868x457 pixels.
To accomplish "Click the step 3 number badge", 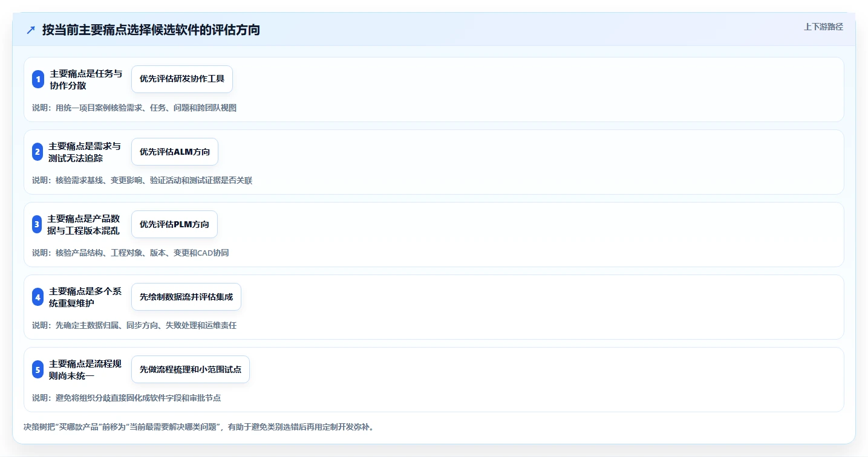I will coord(37,224).
